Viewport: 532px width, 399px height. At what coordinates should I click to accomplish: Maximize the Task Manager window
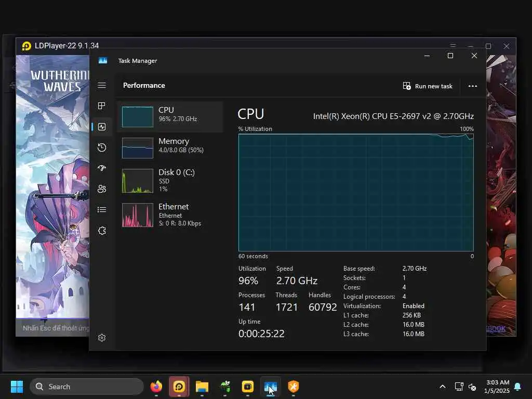[450, 56]
